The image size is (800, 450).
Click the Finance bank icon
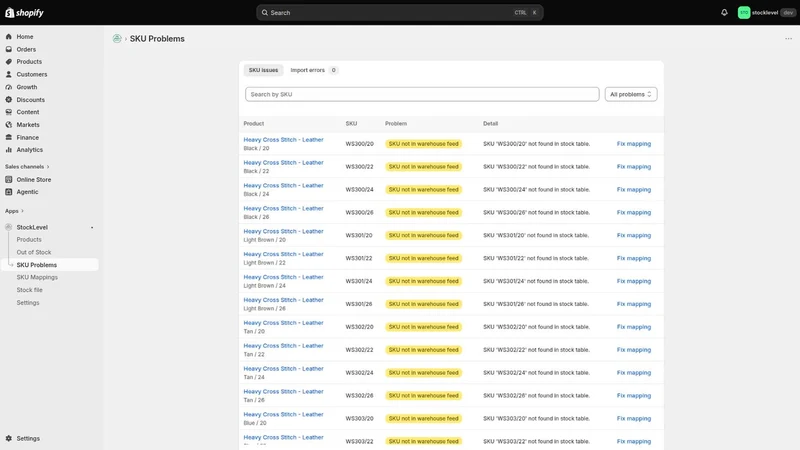point(9,138)
